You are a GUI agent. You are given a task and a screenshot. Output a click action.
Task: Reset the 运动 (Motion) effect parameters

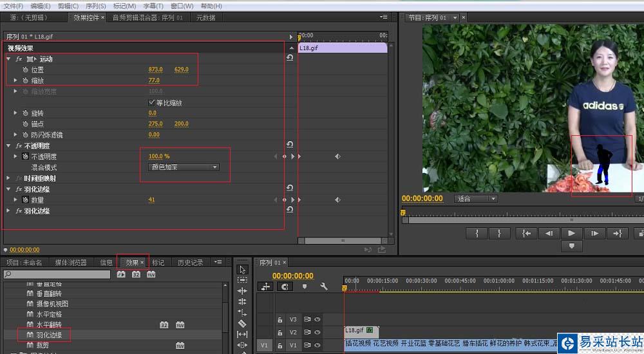[290, 59]
